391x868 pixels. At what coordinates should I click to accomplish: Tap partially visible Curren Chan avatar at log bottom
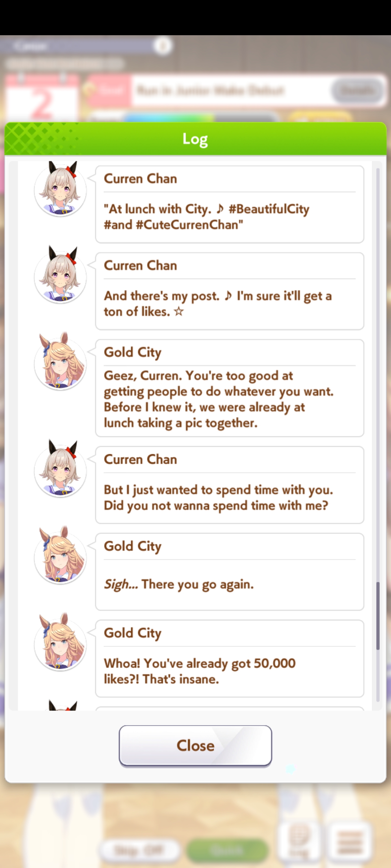click(x=63, y=705)
